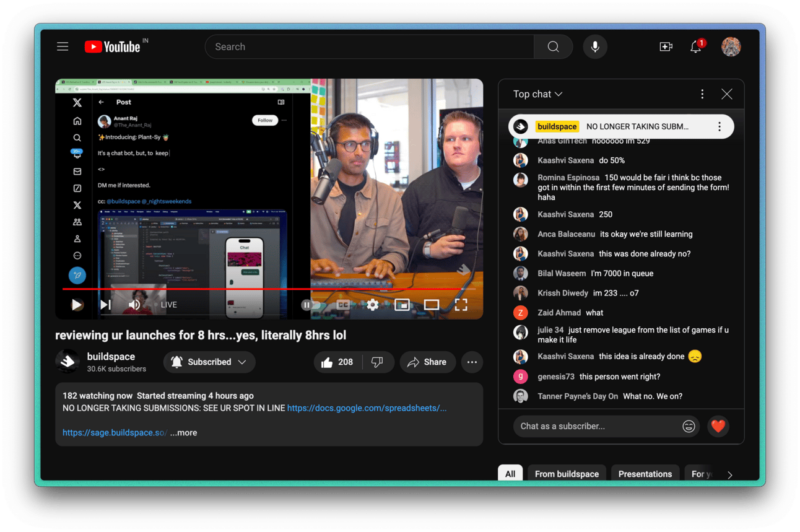Go to YouTube home via logo
800x532 pixels.
113,46
